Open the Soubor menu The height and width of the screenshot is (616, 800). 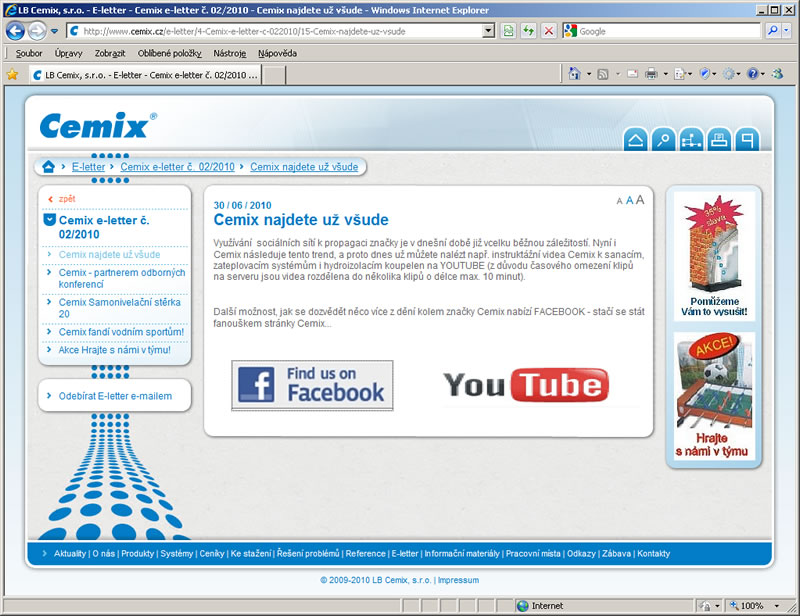(29, 53)
